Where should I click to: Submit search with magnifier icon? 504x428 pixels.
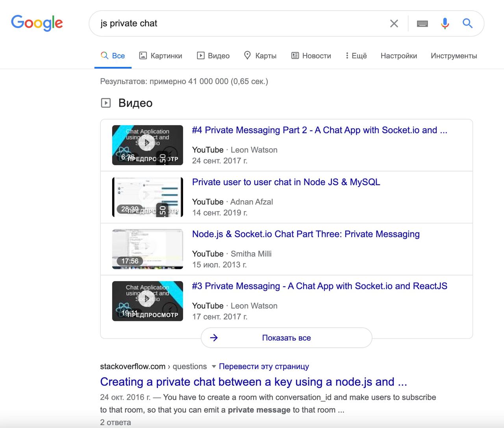coord(467,24)
